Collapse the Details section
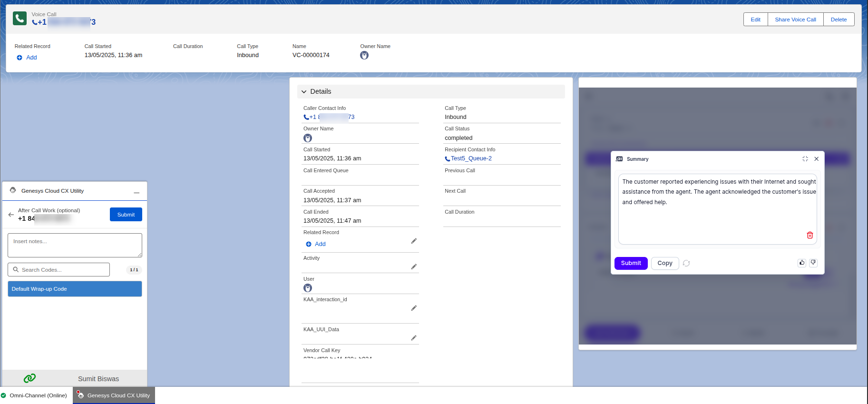The height and width of the screenshot is (404, 868). 304,92
